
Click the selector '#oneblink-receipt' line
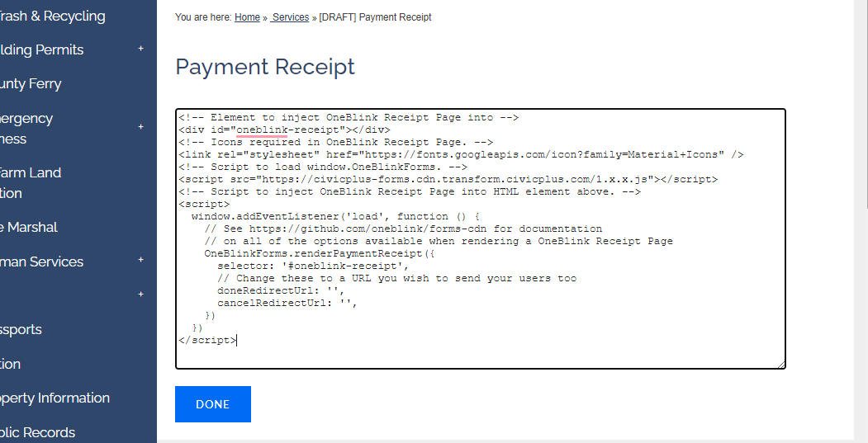click(313, 266)
